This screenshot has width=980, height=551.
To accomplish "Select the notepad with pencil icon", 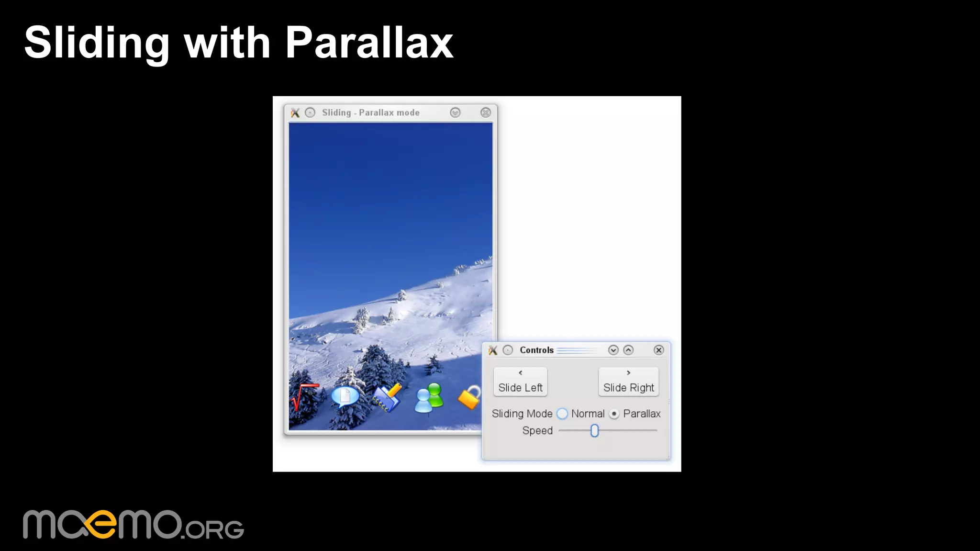I will point(387,397).
